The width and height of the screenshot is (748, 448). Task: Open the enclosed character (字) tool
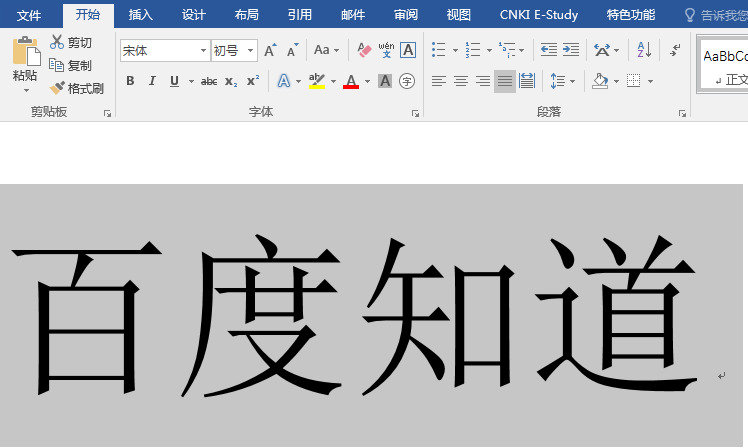click(407, 81)
